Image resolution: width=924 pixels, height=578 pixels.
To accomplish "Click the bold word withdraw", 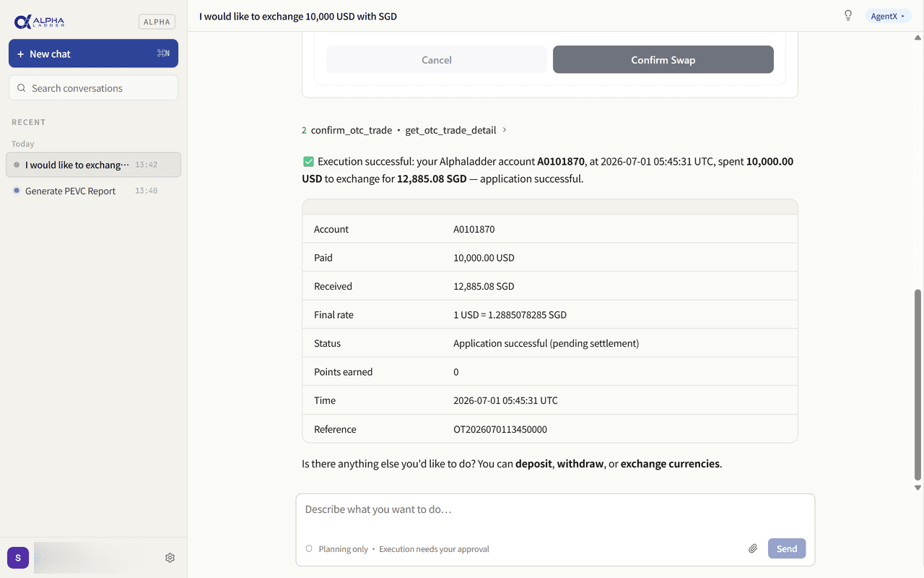I will pos(580,464).
